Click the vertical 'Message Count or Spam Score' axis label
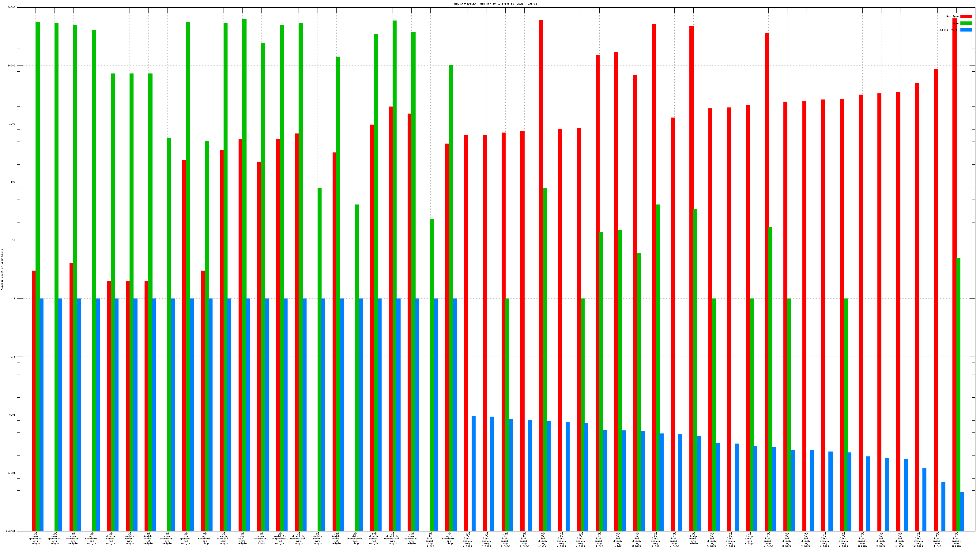 (2, 270)
